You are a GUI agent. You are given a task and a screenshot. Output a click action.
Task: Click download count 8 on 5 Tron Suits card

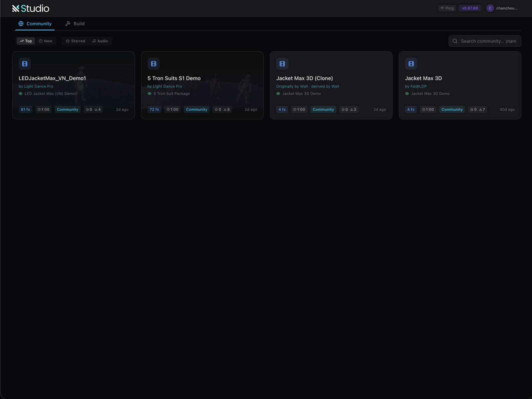coord(226,109)
